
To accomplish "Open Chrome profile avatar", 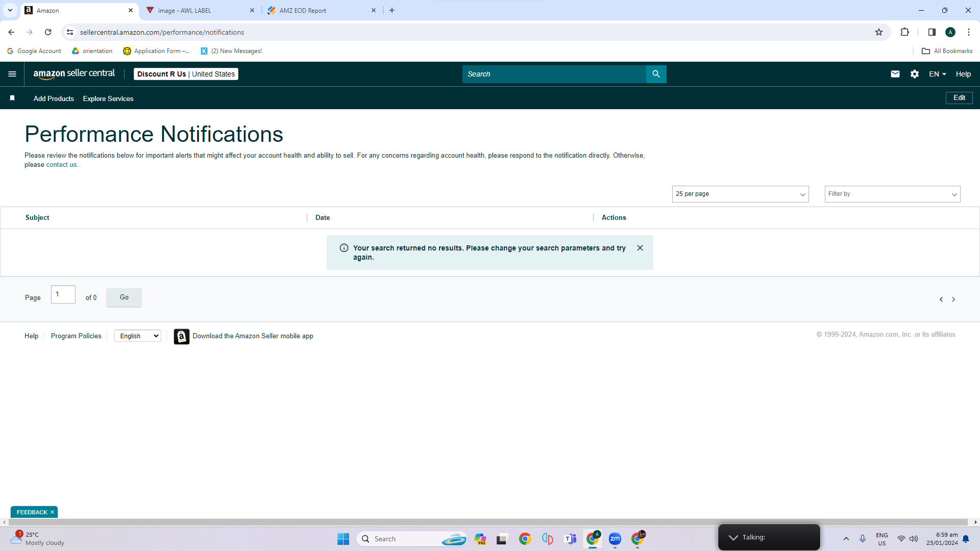I will (950, 32).
